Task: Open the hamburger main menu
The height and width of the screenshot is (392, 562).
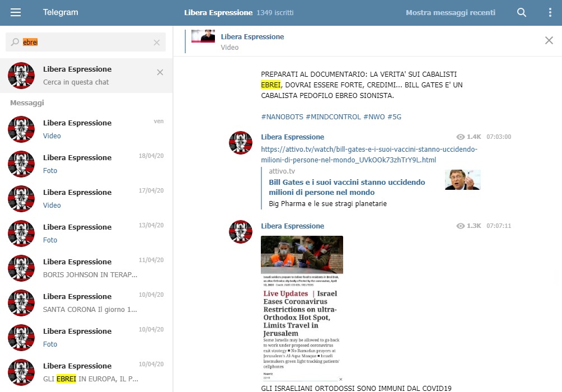Action: (16, 12)
